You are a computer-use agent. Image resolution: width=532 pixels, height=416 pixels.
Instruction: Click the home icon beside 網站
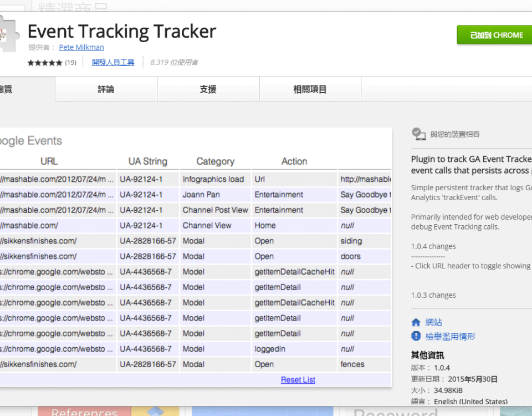[416, 322]
